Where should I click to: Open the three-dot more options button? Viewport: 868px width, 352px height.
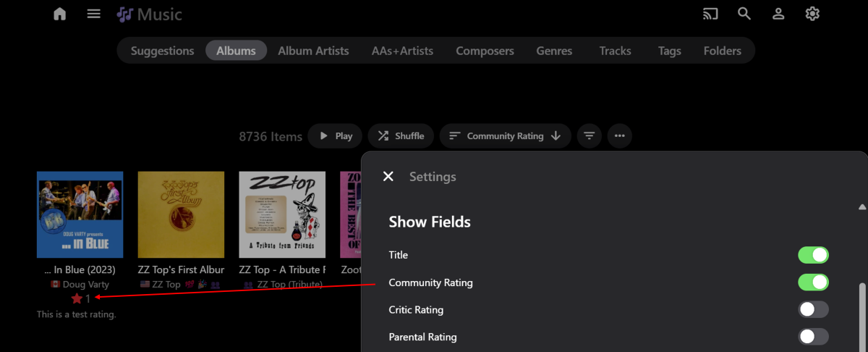620,135
